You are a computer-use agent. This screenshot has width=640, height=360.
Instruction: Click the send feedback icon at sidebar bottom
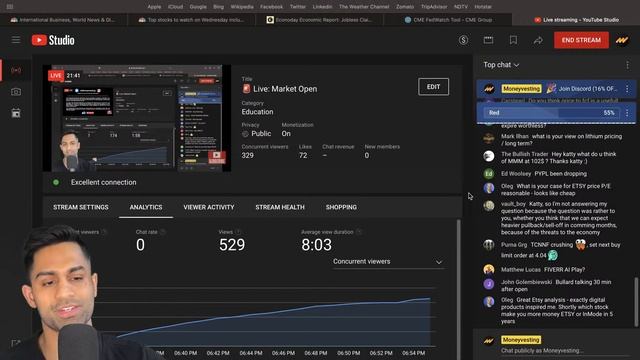(x=16, y=344)
